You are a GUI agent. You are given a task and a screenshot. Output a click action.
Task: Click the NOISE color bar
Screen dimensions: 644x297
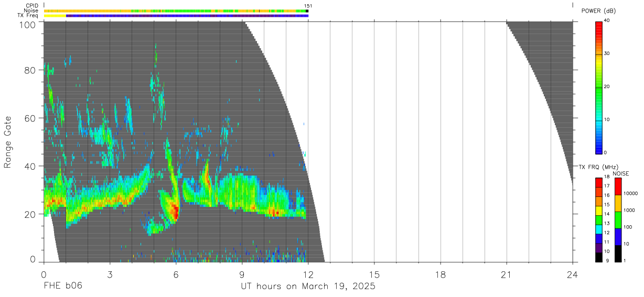point(618,219)
